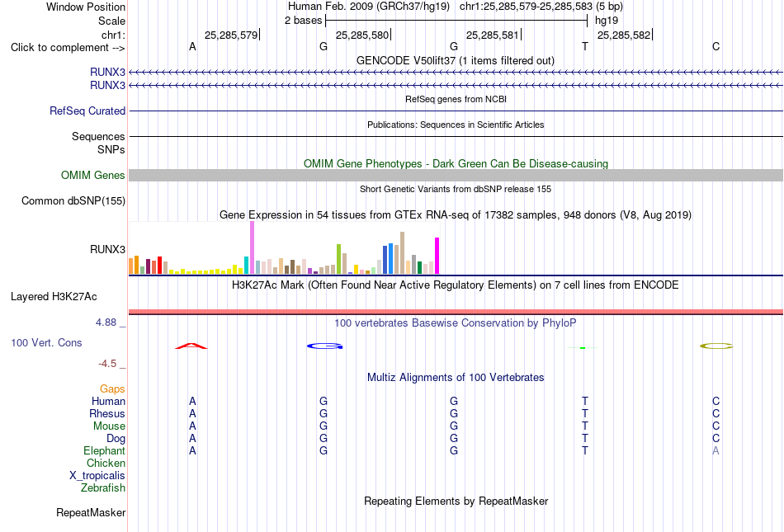This screenshot has height=532, width=784.
Task: Click 'Repeating Elements by RepeatMasker' title
Action: click(x=456, y=501)
